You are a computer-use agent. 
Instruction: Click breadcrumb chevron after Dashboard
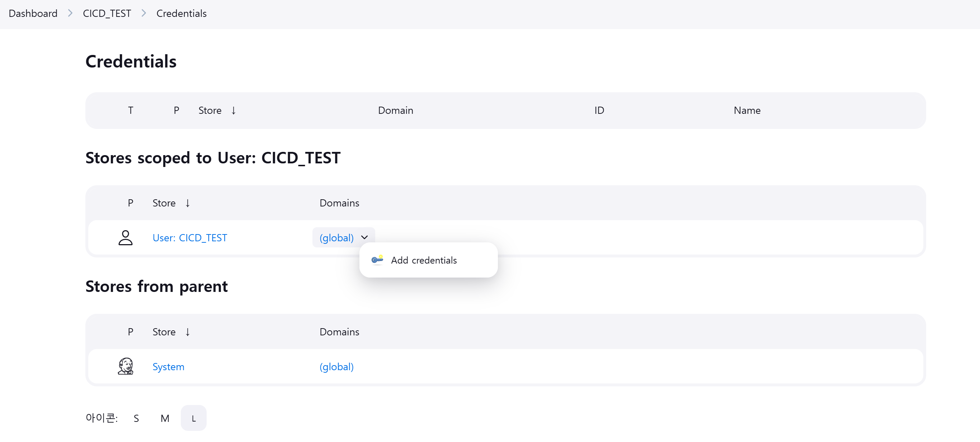(x=70, y=13)
